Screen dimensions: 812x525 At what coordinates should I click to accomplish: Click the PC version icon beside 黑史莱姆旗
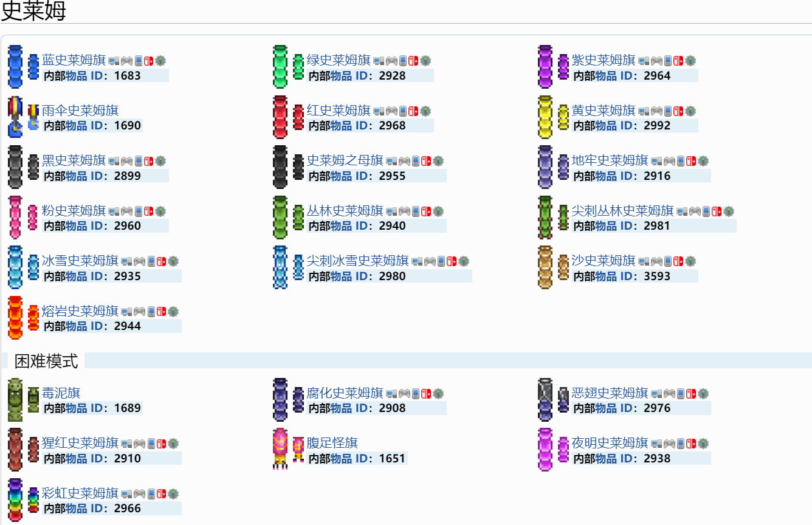[x=114, y=161]
